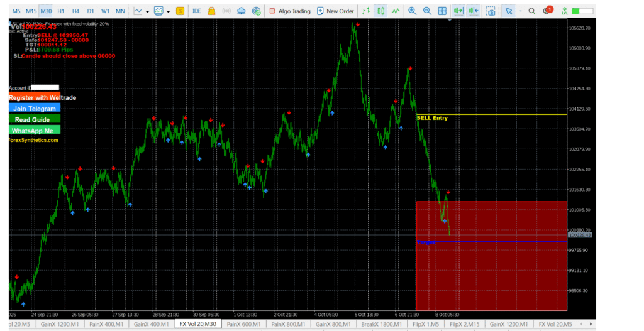Switch chart to line chart type
Viewport: 644px width, 331px height.
point(395,11)
